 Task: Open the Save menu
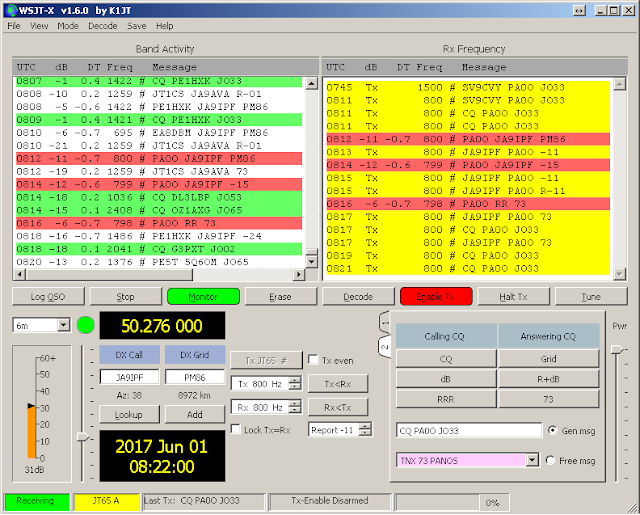tap(136, 26)
